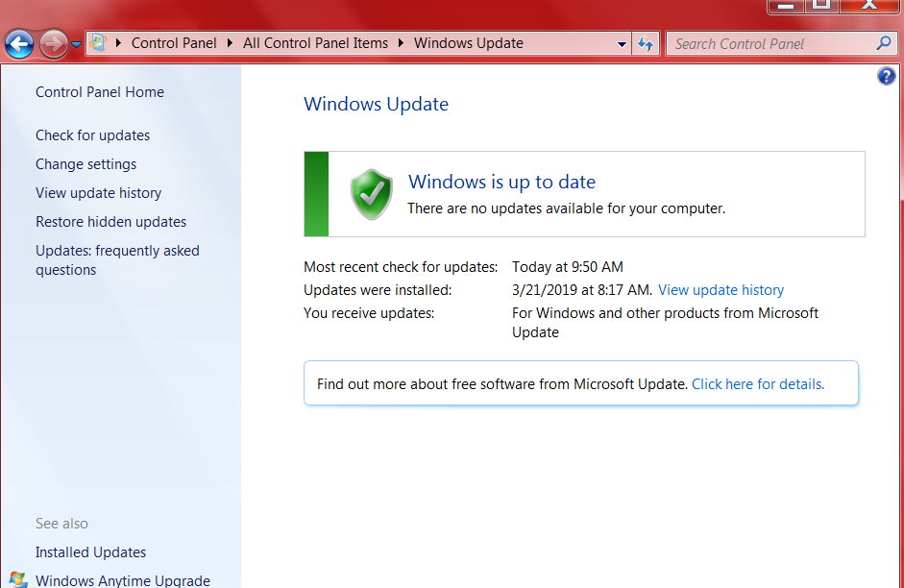Click There are no updates available text
Image resolution: width=904 pixels, height=588 pixels.
[x=566, y=208]
